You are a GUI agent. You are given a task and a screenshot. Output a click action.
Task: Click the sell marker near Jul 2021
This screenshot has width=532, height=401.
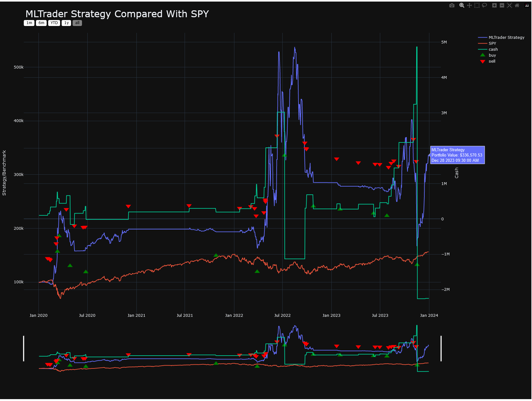coord(189,206)
